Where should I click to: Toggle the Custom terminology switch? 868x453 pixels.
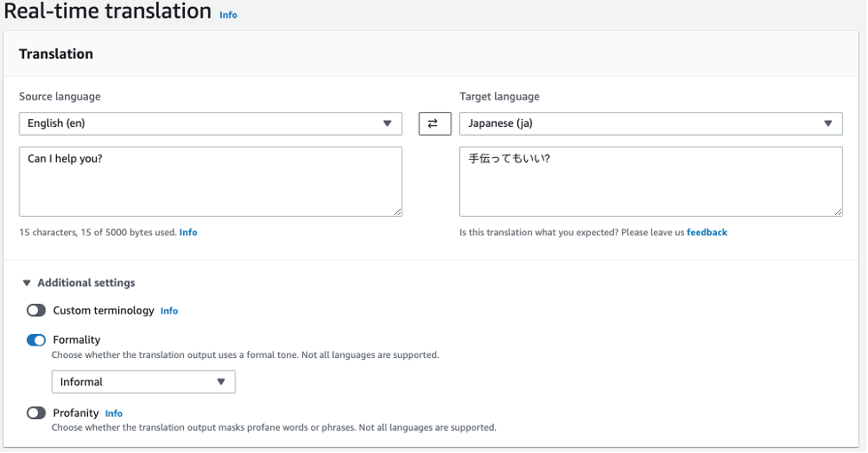[x=36, y=311]
